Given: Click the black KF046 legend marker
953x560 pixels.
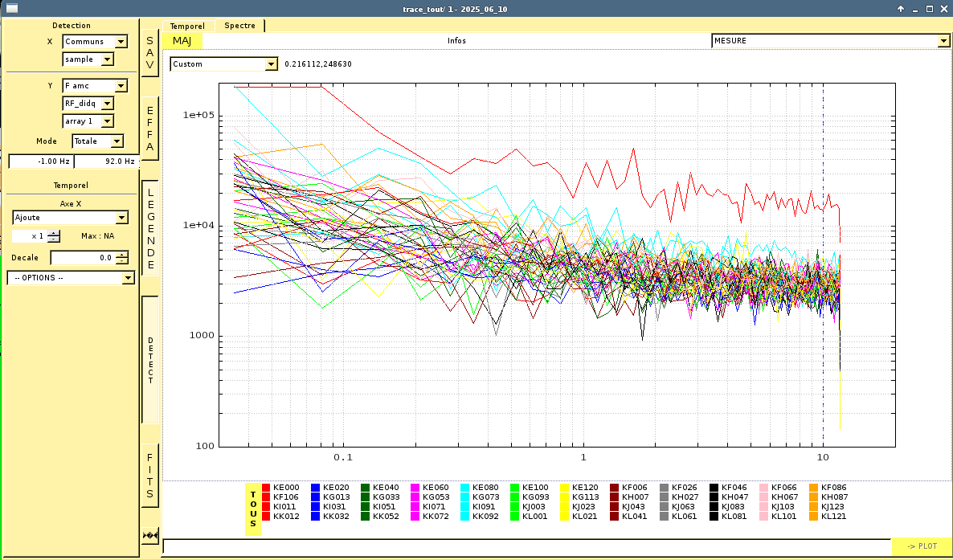Looking at the screenshot, I should pos(714,488).
